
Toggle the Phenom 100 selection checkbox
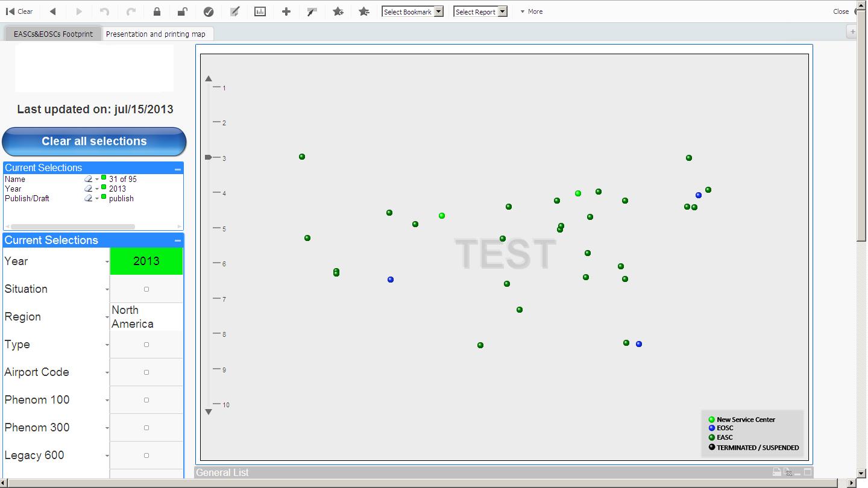pyautogui.click(x=146, y=400)
